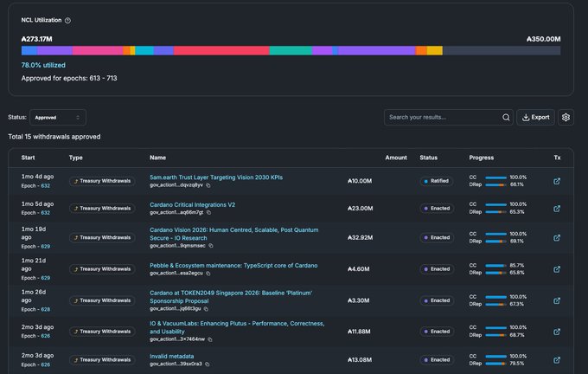
Task: Click the Ratified status badge
Action: click(x=436, y=181)
